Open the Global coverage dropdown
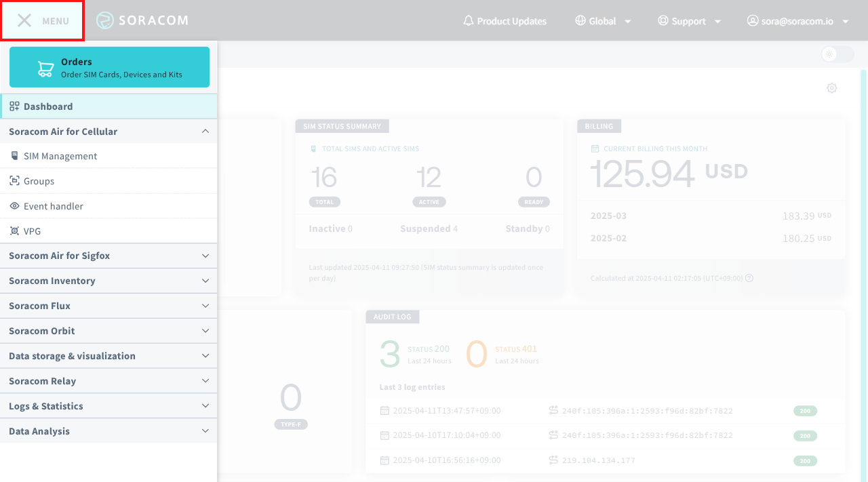The height and width of the screenshot is (482, 868). (603, 21)
